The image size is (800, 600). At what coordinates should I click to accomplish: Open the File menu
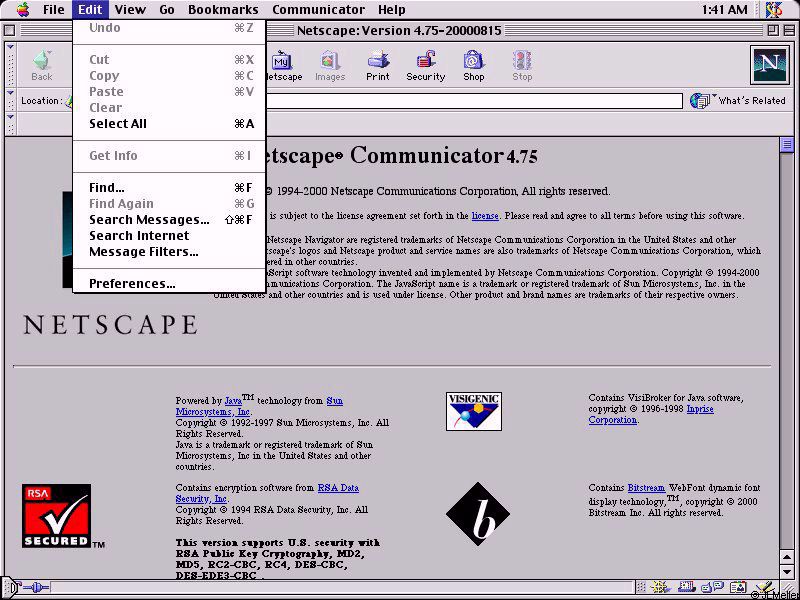tap(53, 9)
